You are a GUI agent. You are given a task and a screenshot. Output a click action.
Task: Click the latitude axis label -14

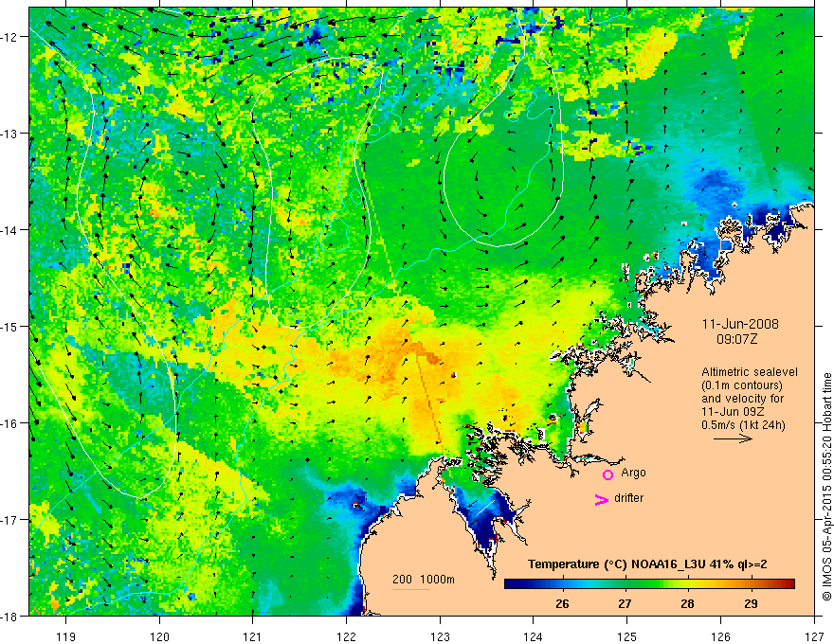(9, 230)
